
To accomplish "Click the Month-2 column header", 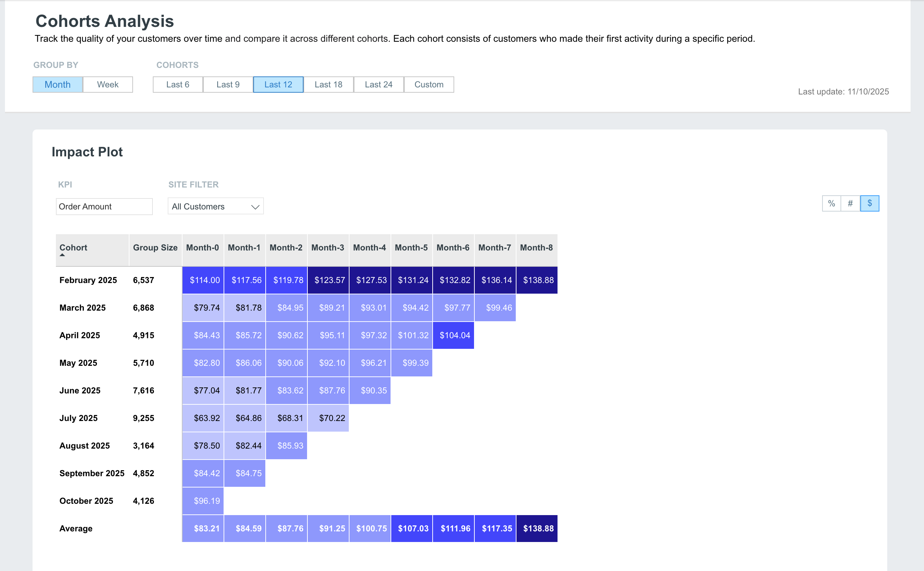I will pos(286,250).
